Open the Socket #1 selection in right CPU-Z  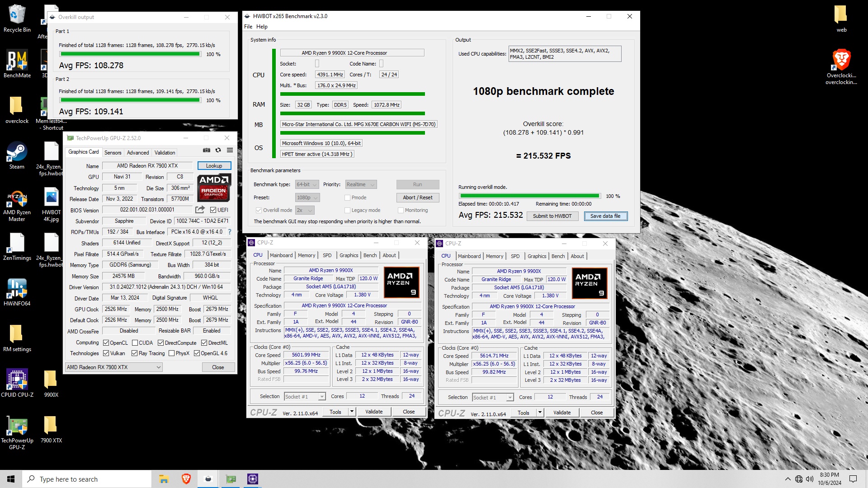(493, 398)
